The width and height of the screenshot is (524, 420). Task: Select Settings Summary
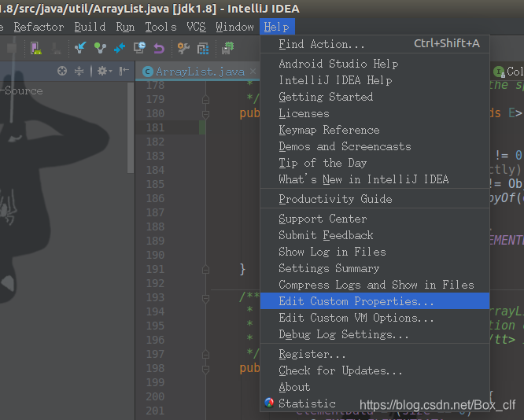[x=375, y=268]
